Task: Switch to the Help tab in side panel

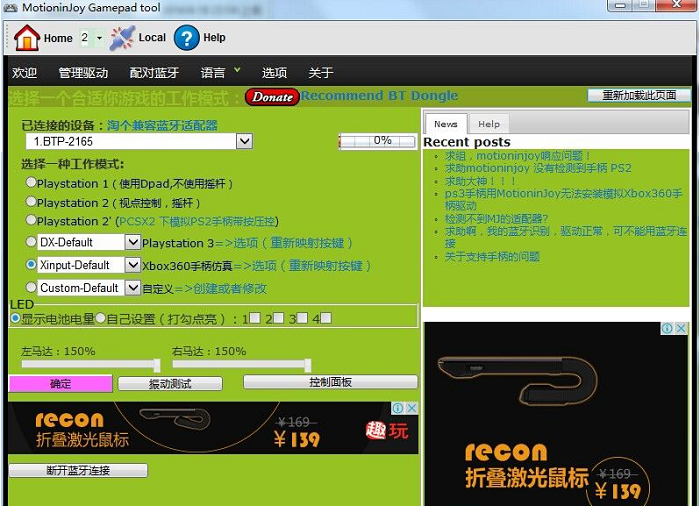Action: pyautogui.click(x=489, y=124)
